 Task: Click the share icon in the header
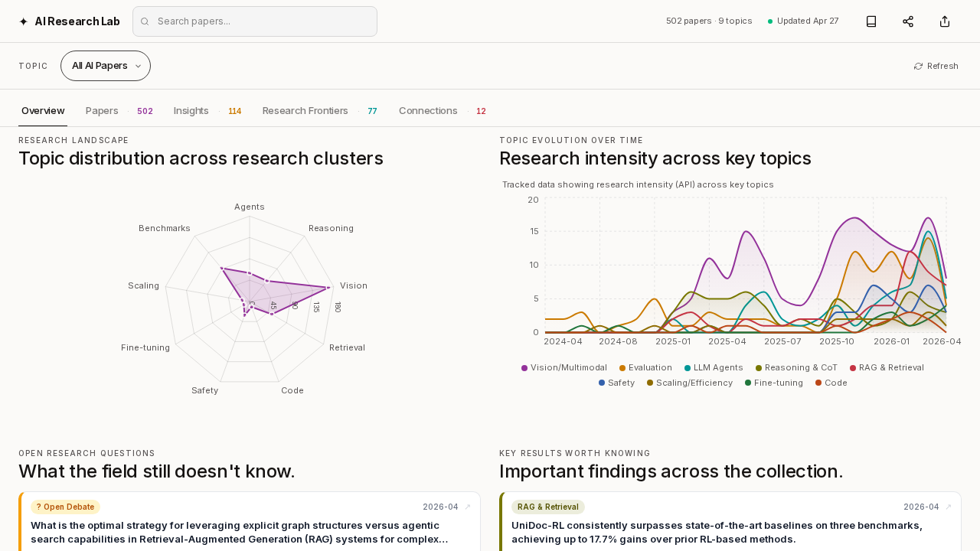[x=906, y=21]
